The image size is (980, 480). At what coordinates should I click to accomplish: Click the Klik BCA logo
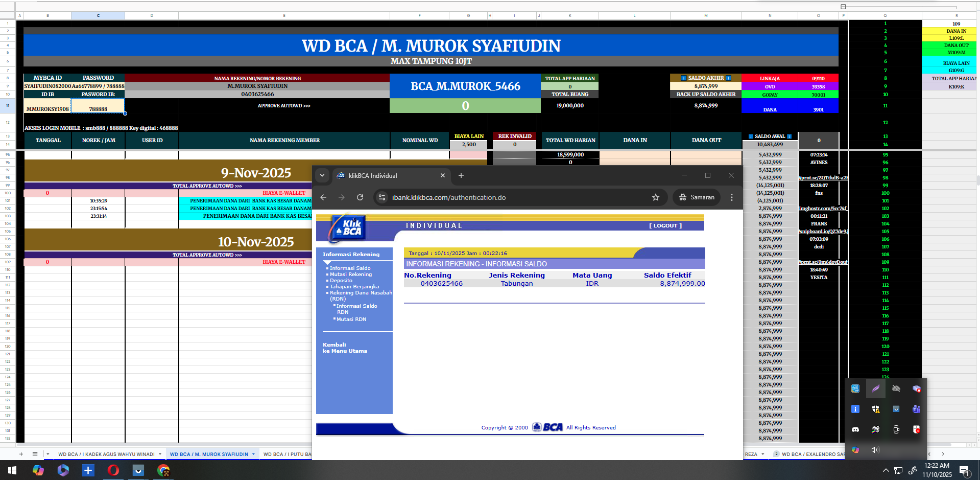tap(347, 228)
